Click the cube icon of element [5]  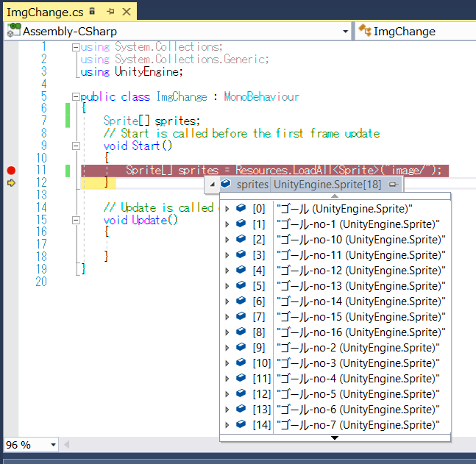click(241, 285)
